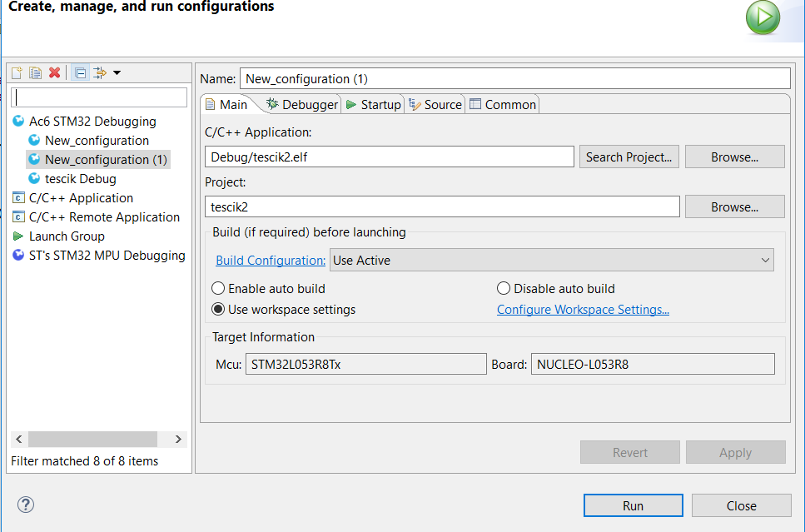Viewport: 805px width, 532px height.
Task: Duplicate the selected launch configuration
Action: tap(36, 73)
